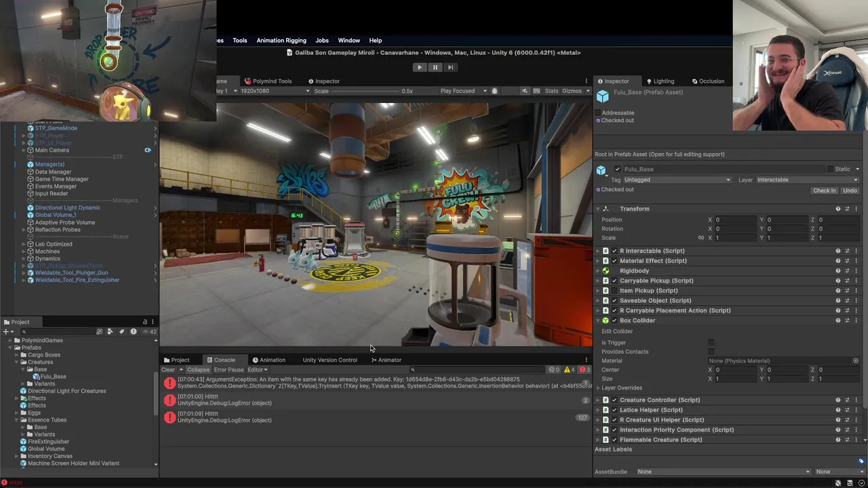Open the Help menu
868x488 pixels.
tap(376, 41)
